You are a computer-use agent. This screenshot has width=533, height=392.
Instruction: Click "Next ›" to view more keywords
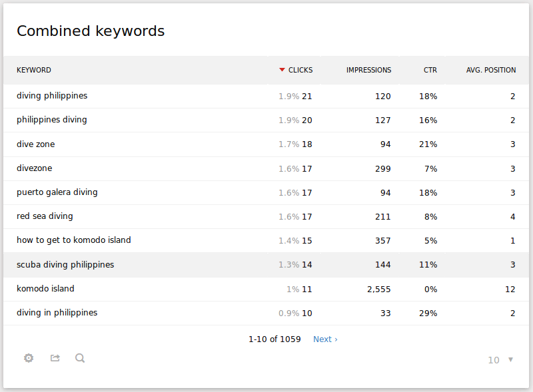coord(324,339)
